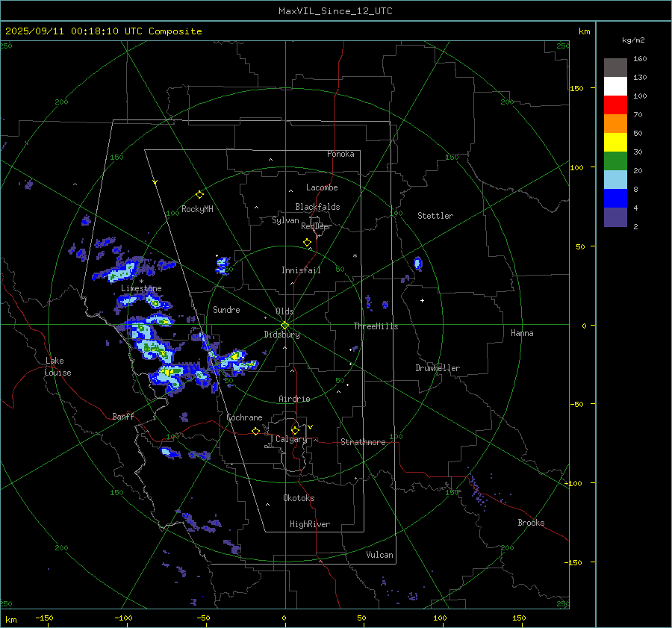Click the Brooks city label
The width and height of the screenshot is (672, 628).
point(531,523)
